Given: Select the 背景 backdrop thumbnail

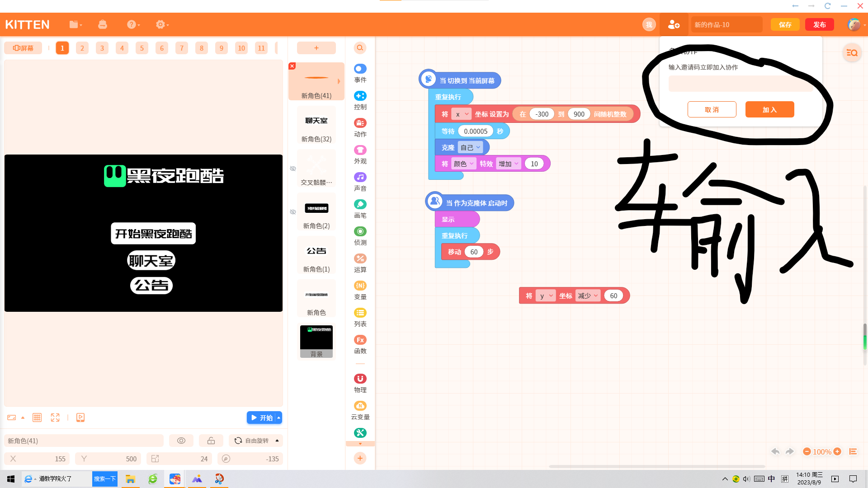Looking at the screenshot, I should pyautogui.click(x=316, y=342).
